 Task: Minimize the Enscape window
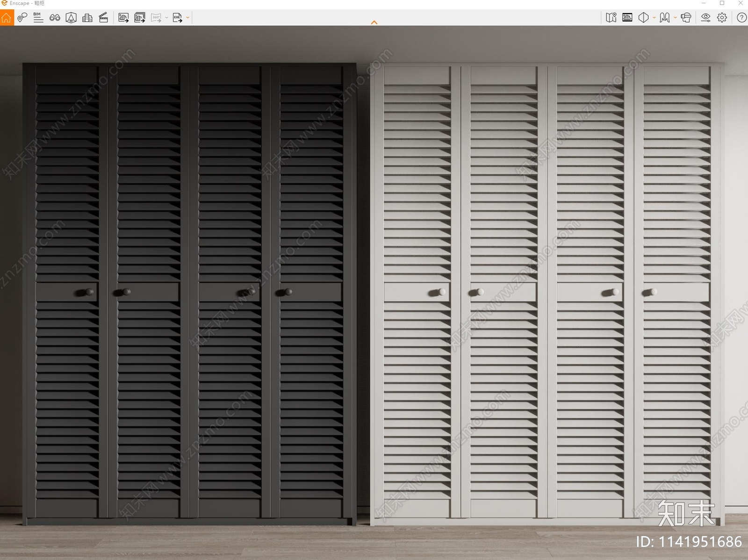[704, 3]
